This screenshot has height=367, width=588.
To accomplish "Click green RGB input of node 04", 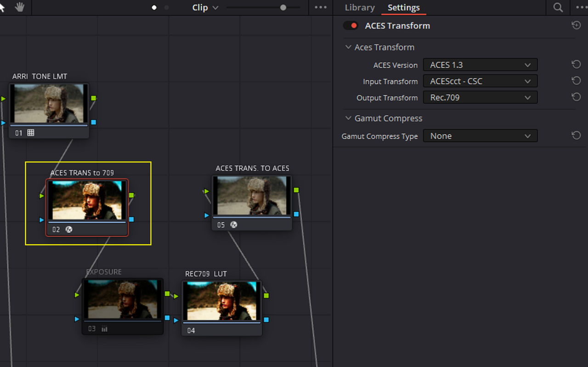I will [176, 296].
